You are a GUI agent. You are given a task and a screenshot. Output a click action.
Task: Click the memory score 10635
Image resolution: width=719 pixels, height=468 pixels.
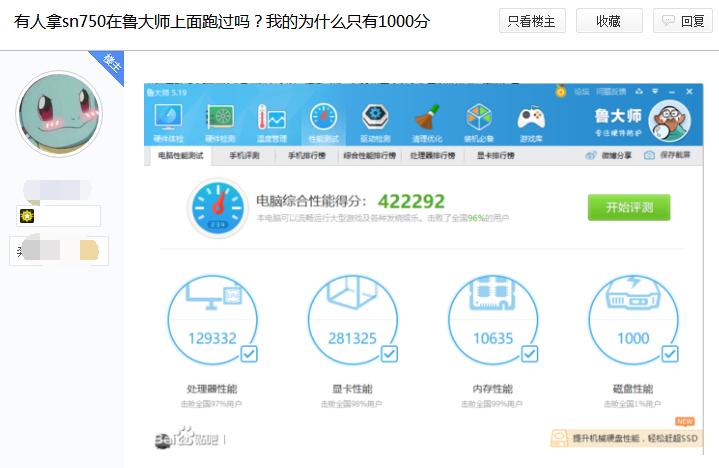coord(493,338)
